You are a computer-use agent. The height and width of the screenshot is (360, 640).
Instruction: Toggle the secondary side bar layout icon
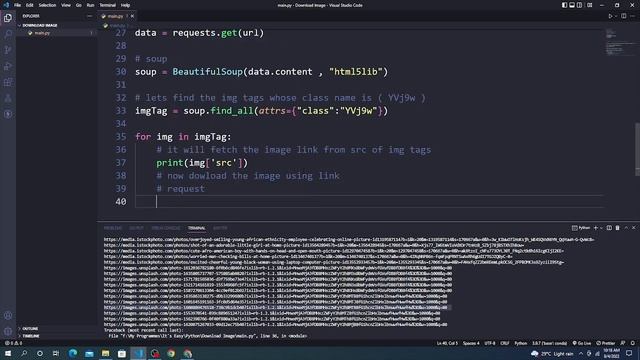click(580, 5)
